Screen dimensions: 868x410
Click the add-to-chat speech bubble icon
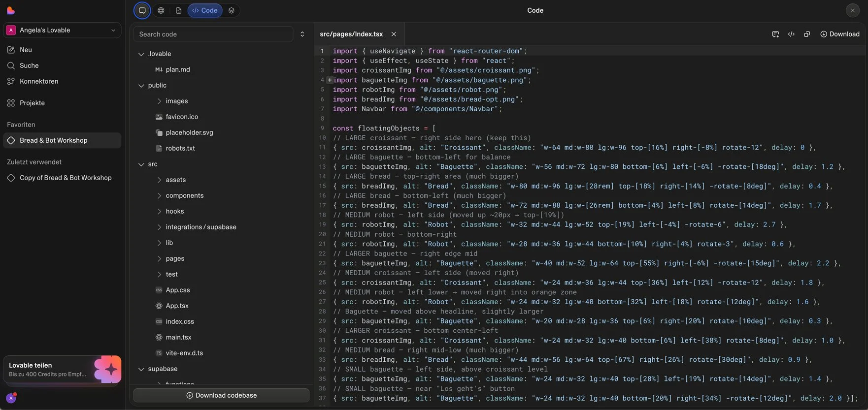775,34
